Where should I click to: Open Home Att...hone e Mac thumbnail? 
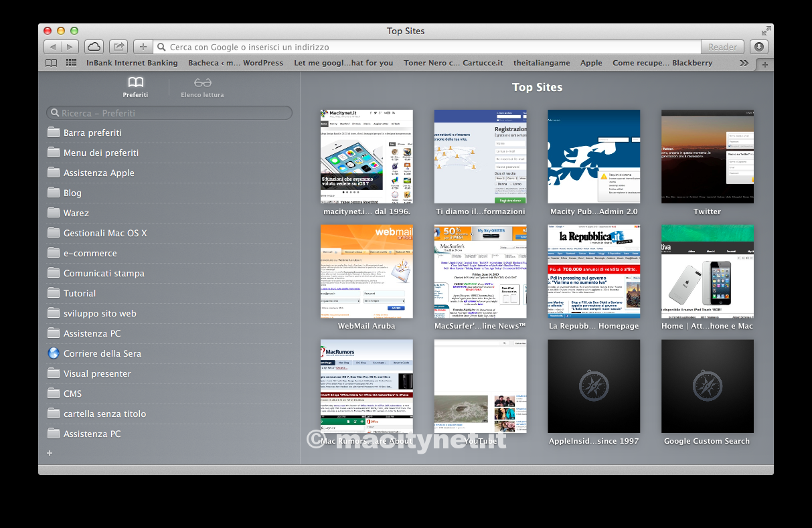[708, 271]
